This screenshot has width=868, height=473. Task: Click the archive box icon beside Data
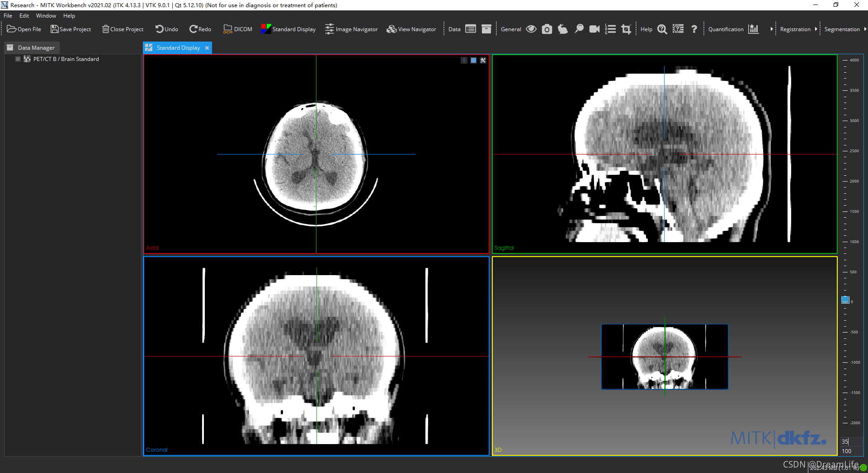(486, 29)
